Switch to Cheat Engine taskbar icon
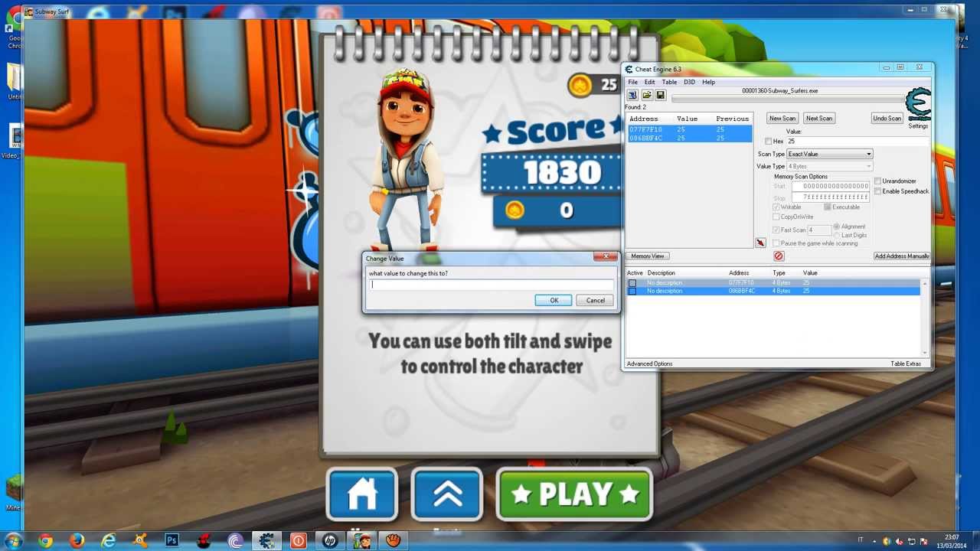The image size is (980, 551). (266, 541)
